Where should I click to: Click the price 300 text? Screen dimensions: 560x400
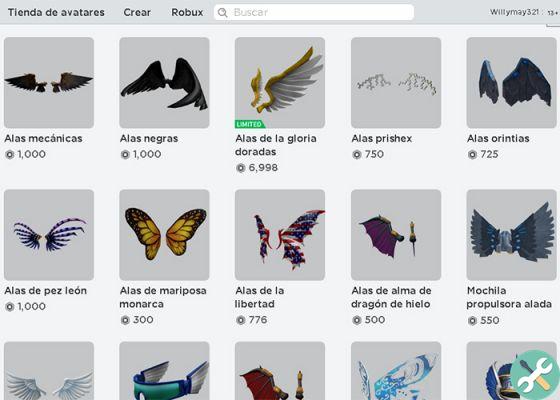click(x=143, y=320)
